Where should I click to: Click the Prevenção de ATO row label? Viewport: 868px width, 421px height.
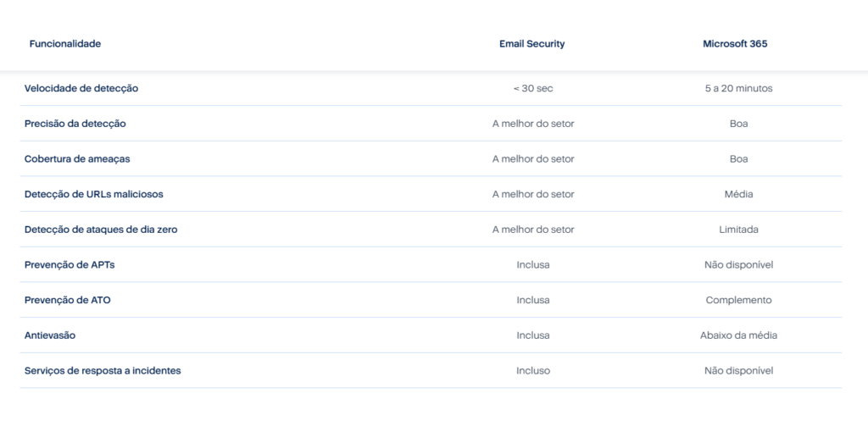click(68, 300)
